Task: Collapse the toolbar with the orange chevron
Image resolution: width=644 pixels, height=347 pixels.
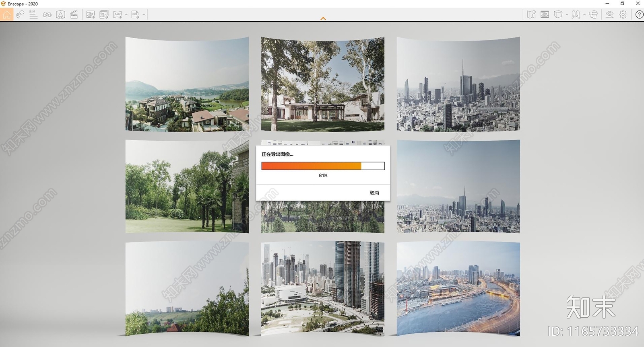Action: [x=323, y=18]
